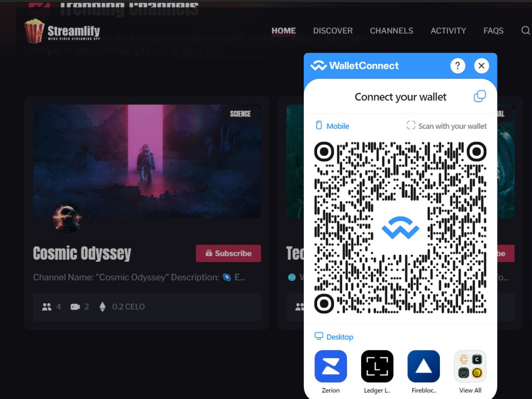Open the CHANNELS nav item
The height and width of the screenshot is (399, 532).
392,30
